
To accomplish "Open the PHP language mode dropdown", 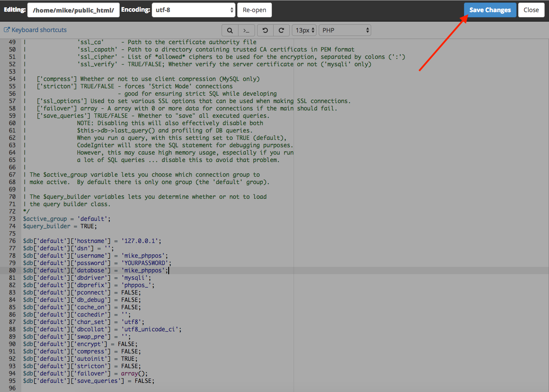I will click(x=345, y=30).
